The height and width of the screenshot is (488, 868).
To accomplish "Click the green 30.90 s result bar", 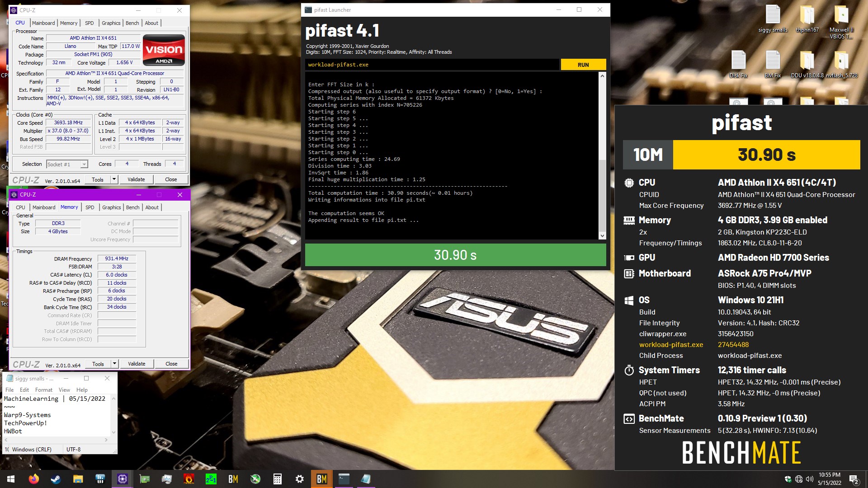I will 455,255.
